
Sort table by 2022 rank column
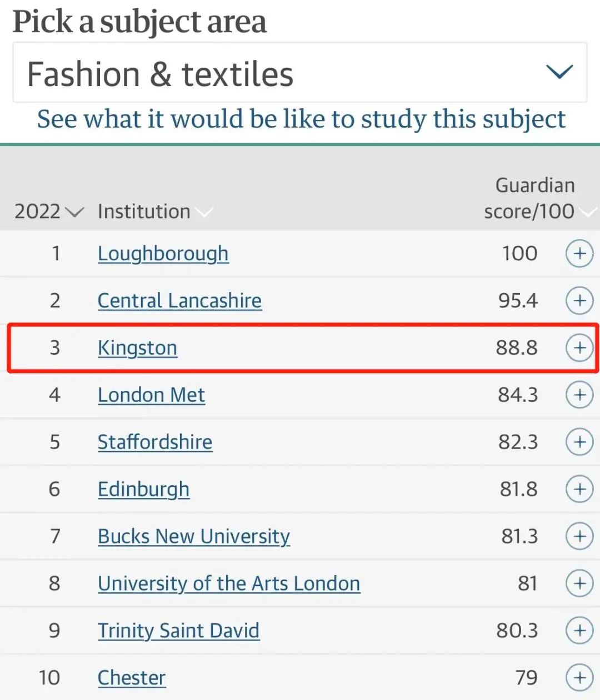point(48,211)
